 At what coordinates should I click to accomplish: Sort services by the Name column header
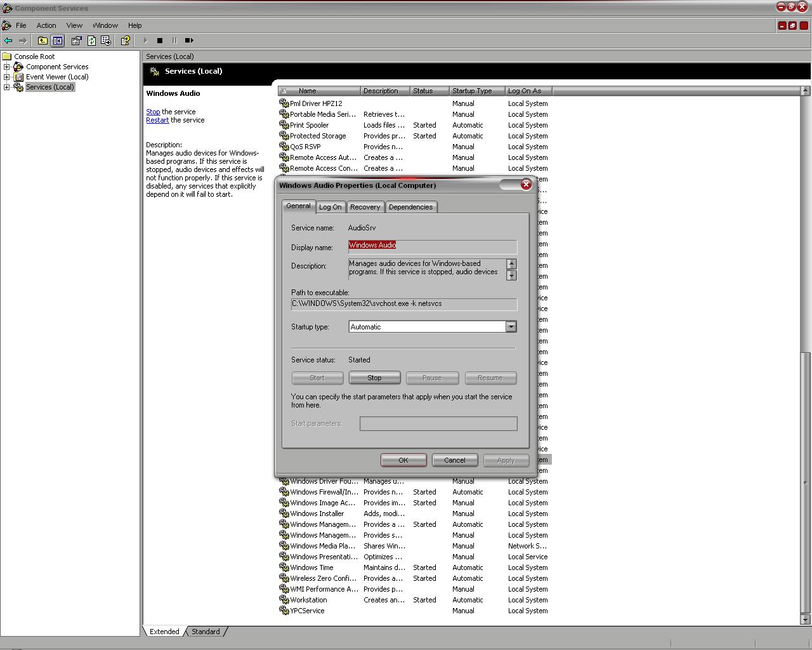tap(319, 91)
